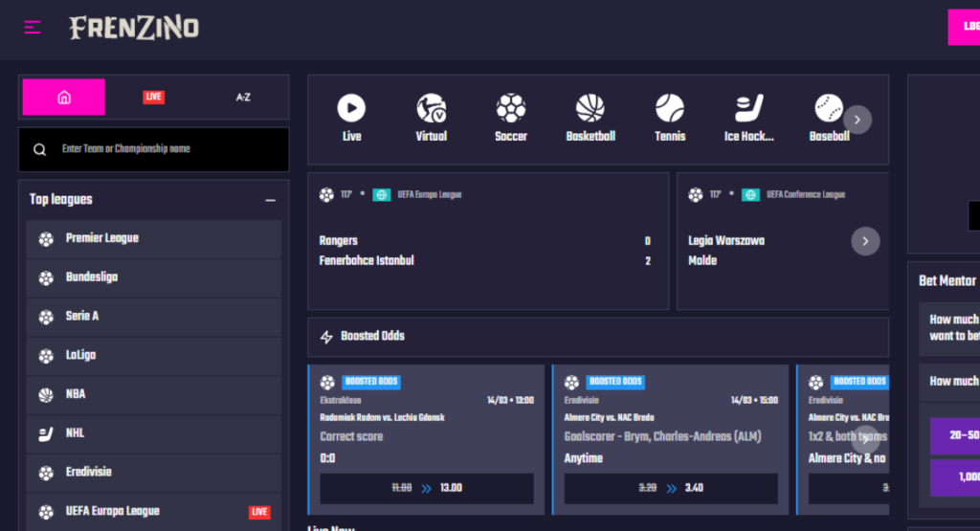Bet on Brym anytime goalscorer 3.40 odds
The image size is (980, 531).
tap(671, 488)
